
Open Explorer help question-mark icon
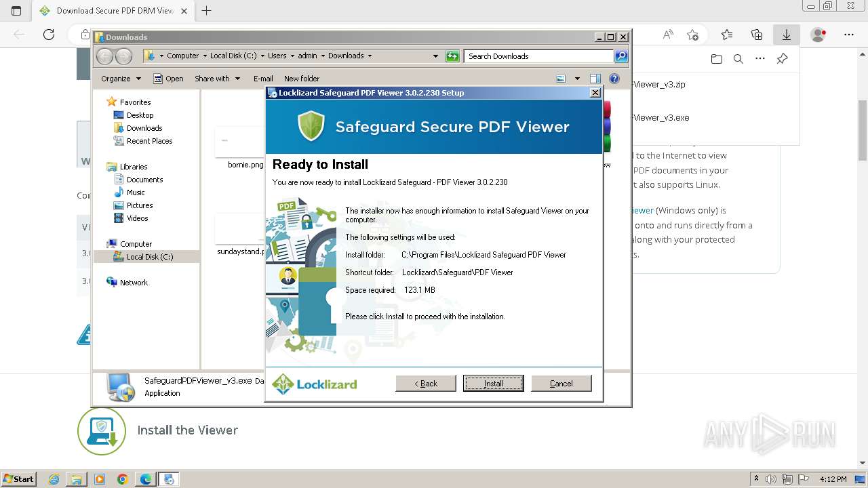(614, 79)
